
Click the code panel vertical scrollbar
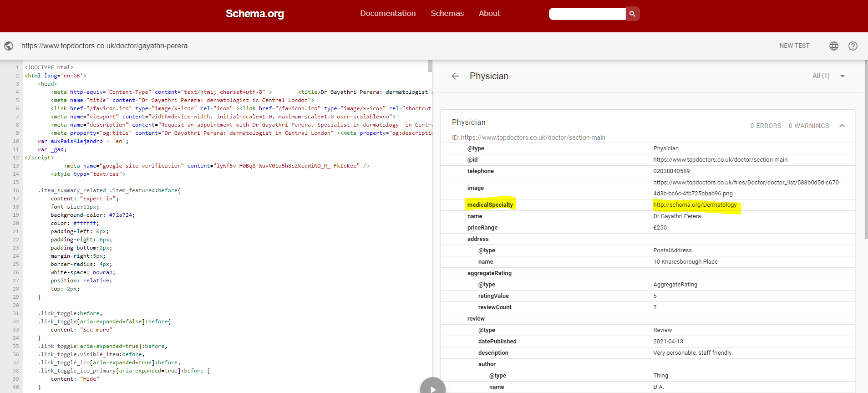pos(430,66)
